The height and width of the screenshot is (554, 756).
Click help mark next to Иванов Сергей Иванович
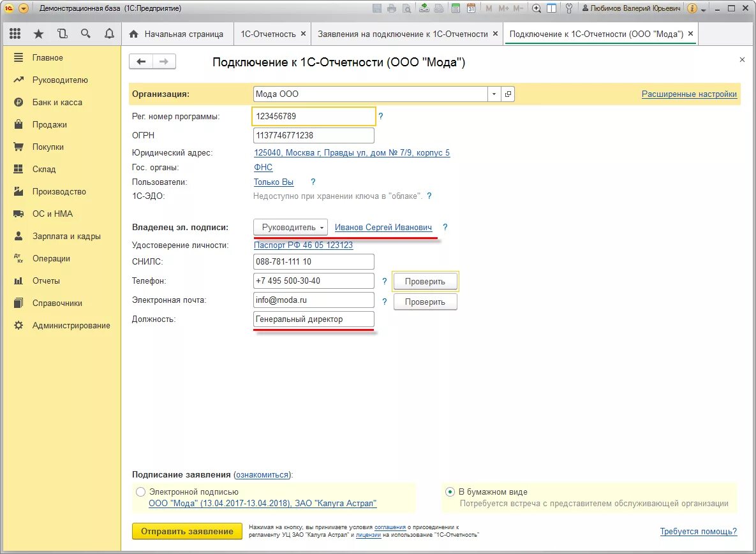[445, 227]
